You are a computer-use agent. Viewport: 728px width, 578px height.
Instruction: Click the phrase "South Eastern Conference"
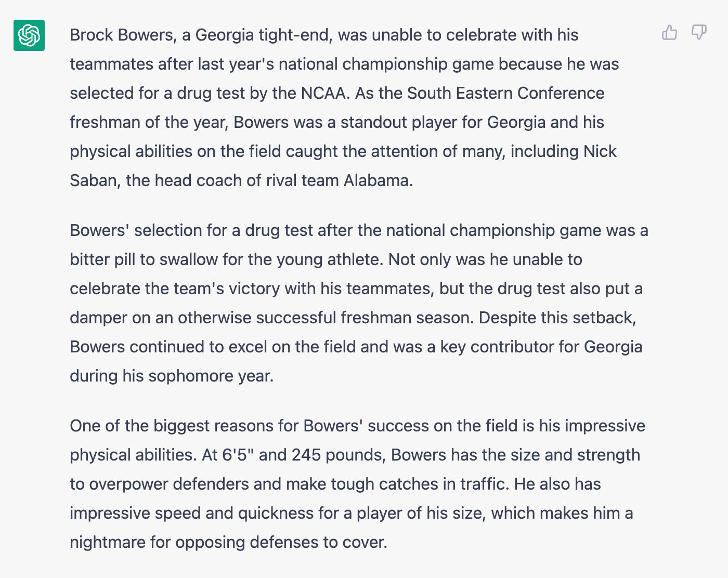pos(505,93)
